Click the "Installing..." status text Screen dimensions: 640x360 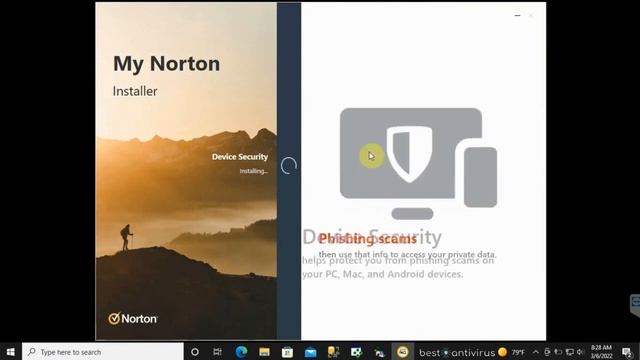click(253, 171)
